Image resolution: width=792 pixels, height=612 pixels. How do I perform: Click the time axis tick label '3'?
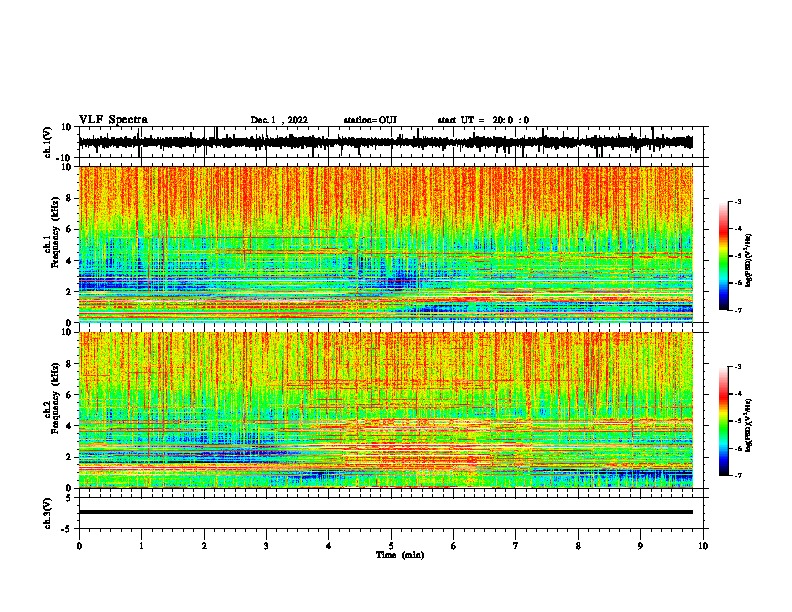pos(266,546)
